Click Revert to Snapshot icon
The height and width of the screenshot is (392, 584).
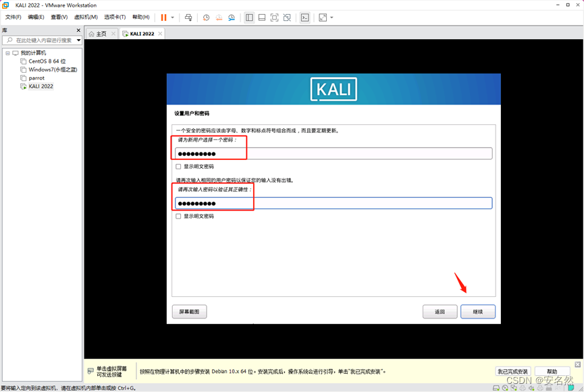pyautogui.click(x=219, y=18)
